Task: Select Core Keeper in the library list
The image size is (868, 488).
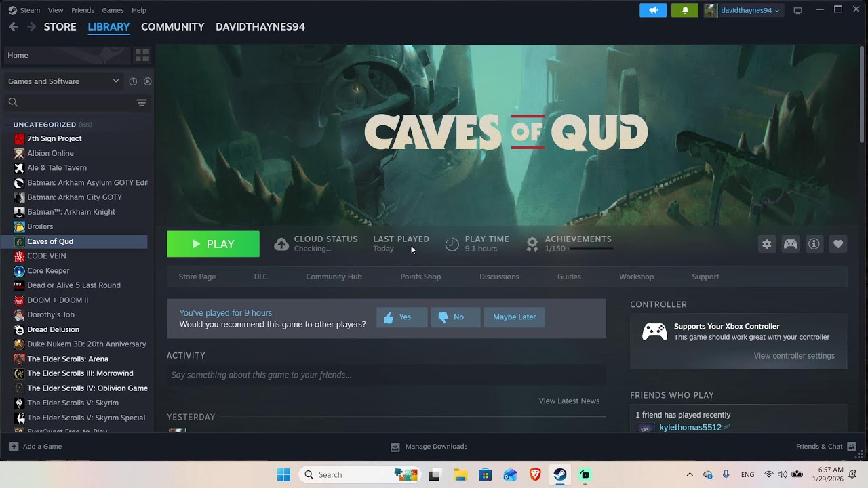Action: point(75,270)
